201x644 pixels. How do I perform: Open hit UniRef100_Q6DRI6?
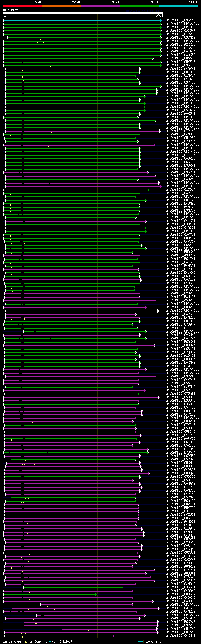[x=180, y=159]
